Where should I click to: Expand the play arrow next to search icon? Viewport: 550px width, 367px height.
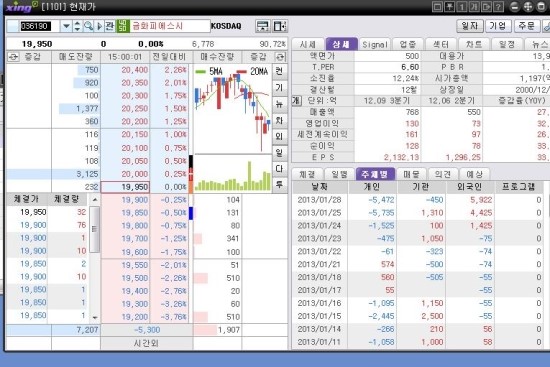click(99, 26)
